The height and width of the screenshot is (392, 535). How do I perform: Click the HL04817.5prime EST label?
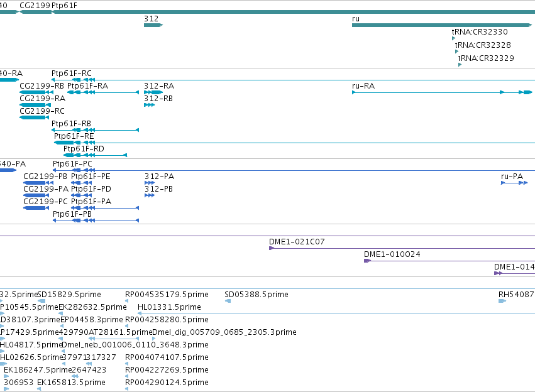pyautogui.click(x=31, y=345)
